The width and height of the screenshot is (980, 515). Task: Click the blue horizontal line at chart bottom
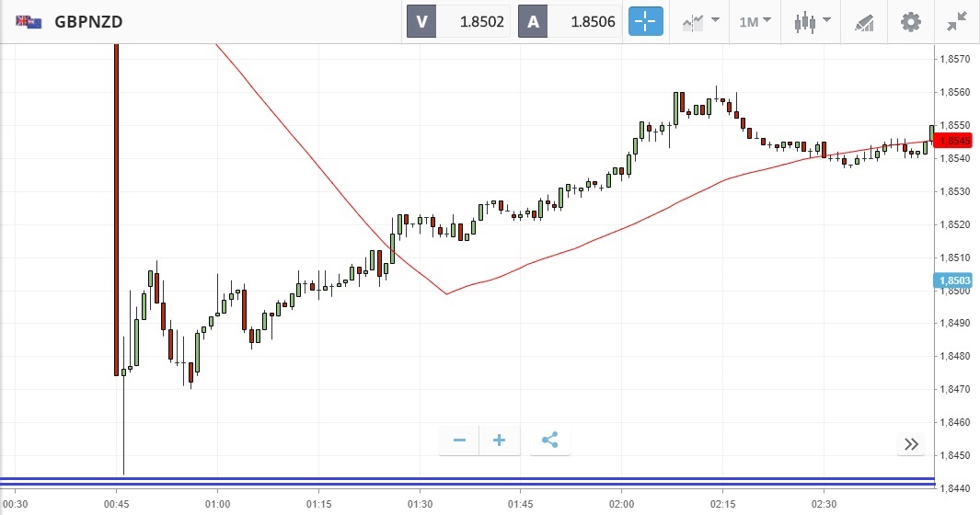point(460,481)
